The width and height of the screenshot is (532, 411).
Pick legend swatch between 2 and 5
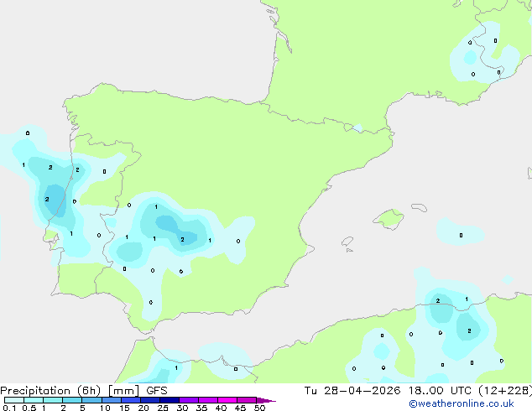[72, 400]
